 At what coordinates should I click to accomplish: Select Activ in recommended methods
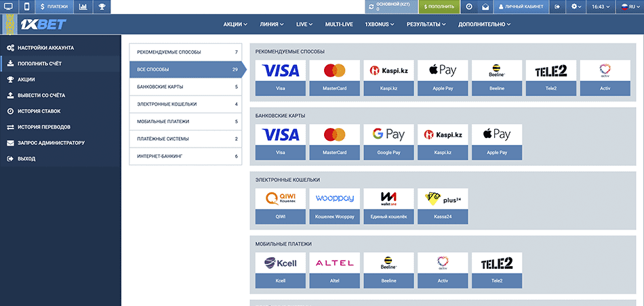[605, 78]
